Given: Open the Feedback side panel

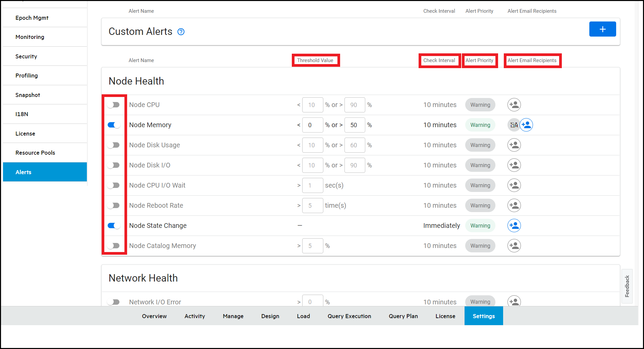Looking at the screenshot, I should (x=627, y=286).
